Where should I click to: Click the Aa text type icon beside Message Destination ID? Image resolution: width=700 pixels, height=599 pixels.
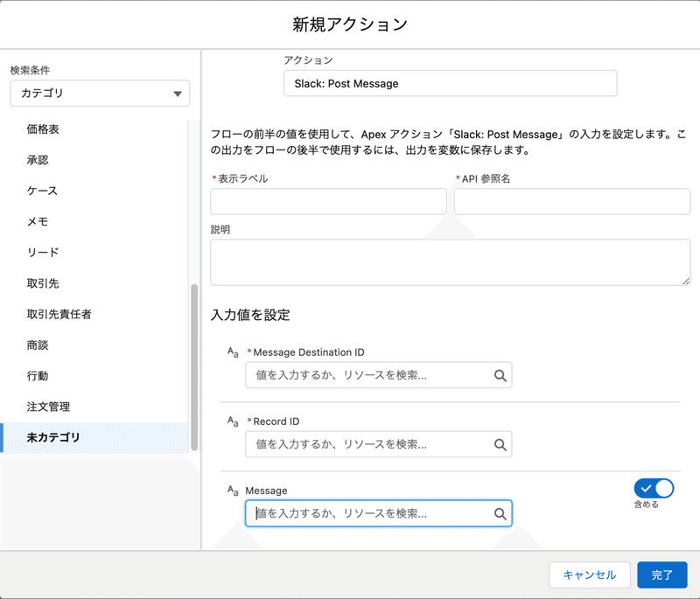pyautogui.click(x=233, y=352)
